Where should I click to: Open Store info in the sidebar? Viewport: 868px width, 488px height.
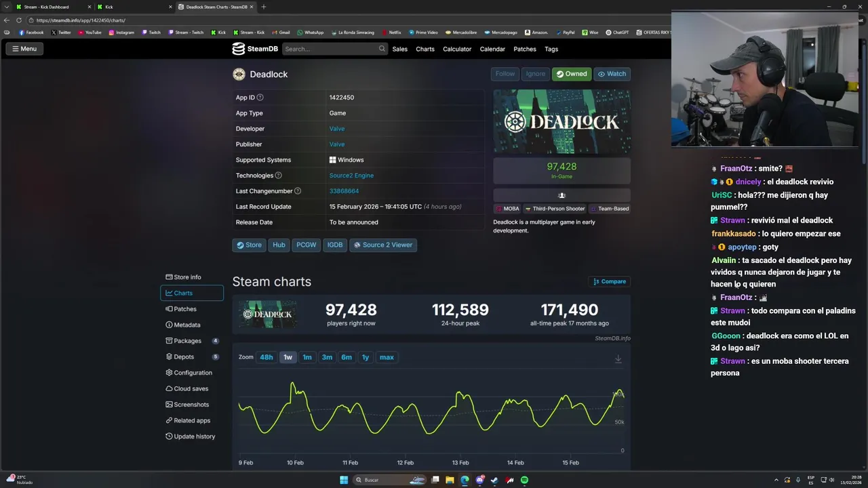tap(192, 277)
